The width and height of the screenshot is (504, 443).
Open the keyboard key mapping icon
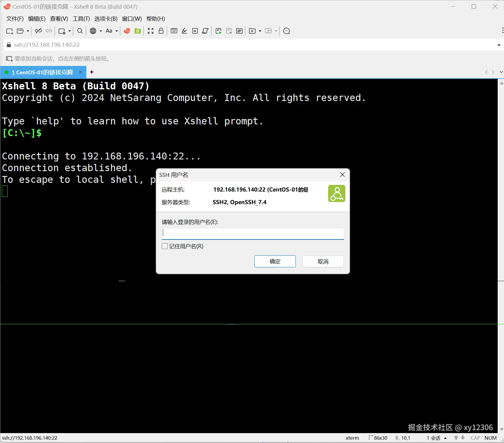[x=174, y=31]
